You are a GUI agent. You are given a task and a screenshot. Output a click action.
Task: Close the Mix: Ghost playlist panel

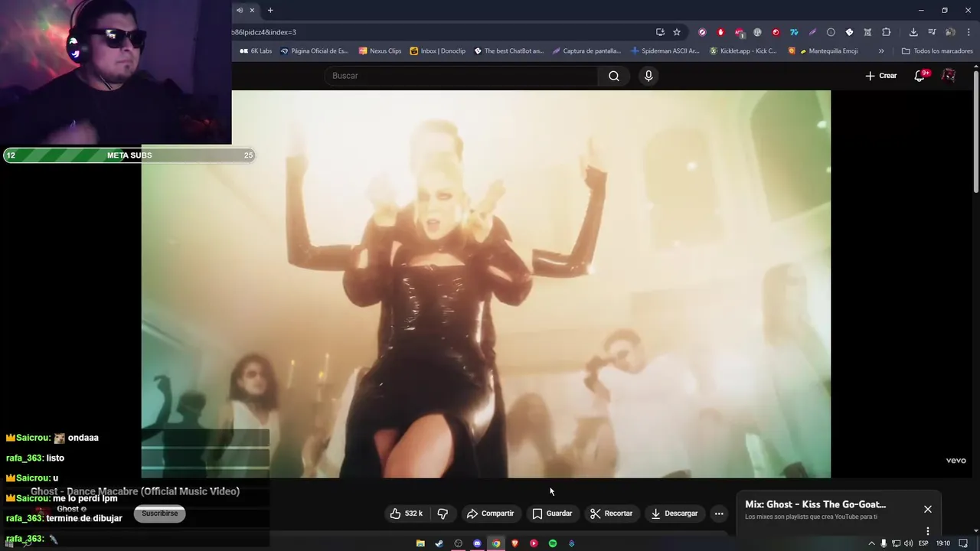click(x=928, y=509)
